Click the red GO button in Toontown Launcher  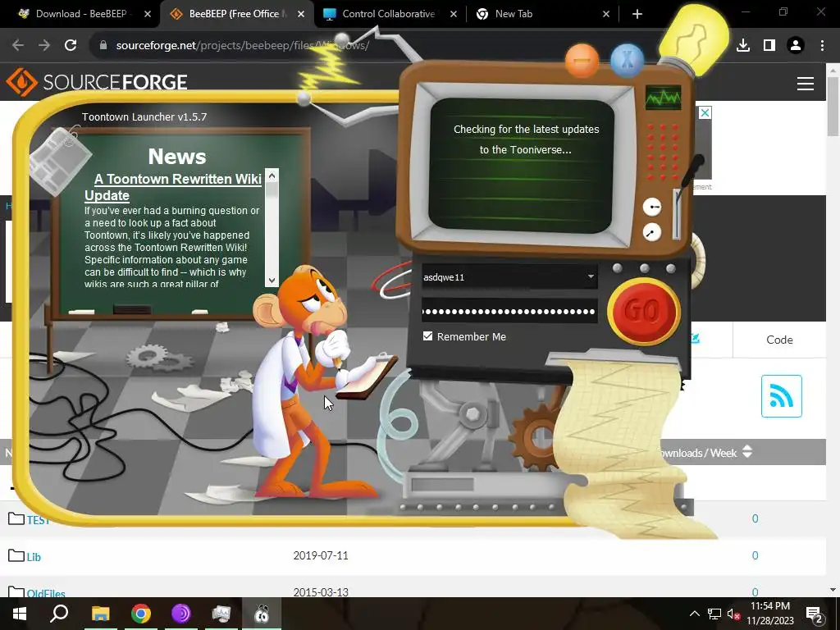[643, 311]
